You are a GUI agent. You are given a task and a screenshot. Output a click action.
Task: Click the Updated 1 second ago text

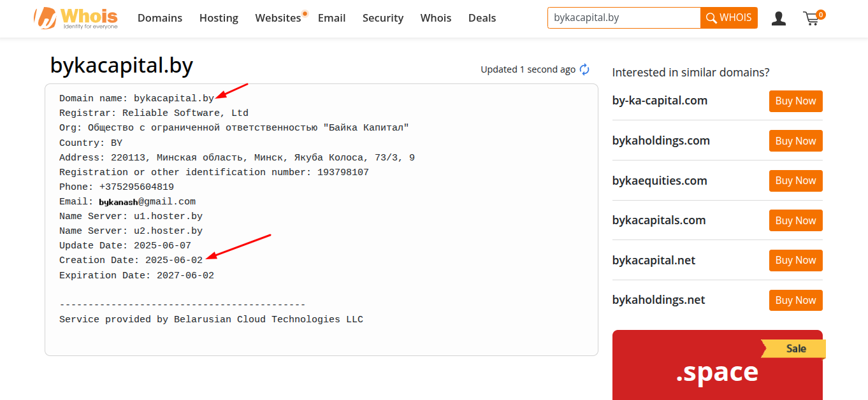pyautogui.click(x=528, y=69)
